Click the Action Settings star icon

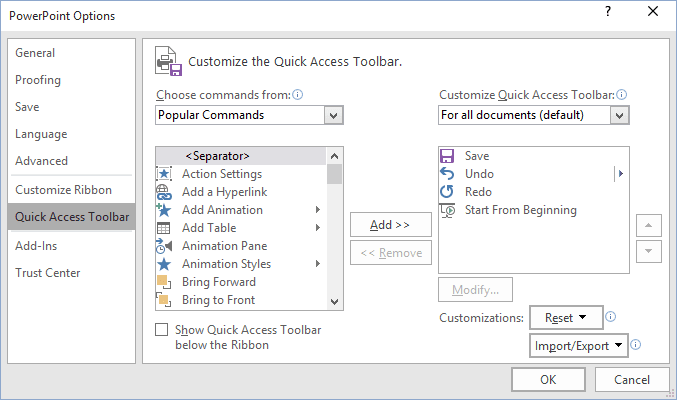164,174
